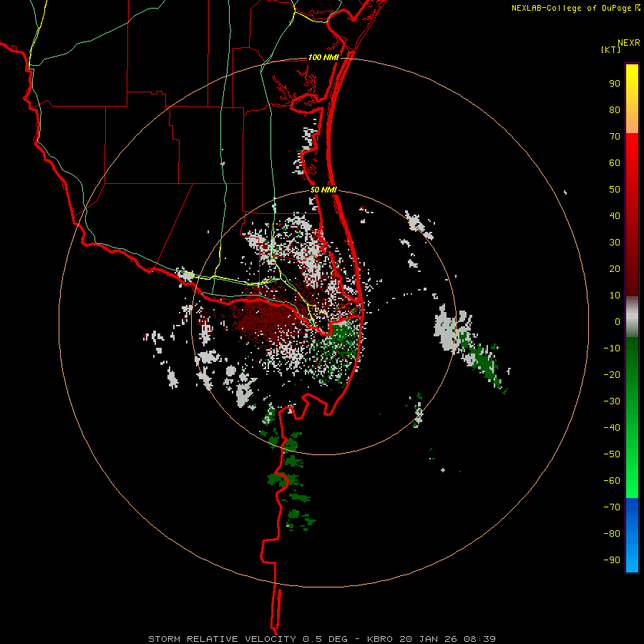The width and height of the screenshot is (644, 644).
Task: Click the KBRO station identifier in caption
Action: (379, 639)
